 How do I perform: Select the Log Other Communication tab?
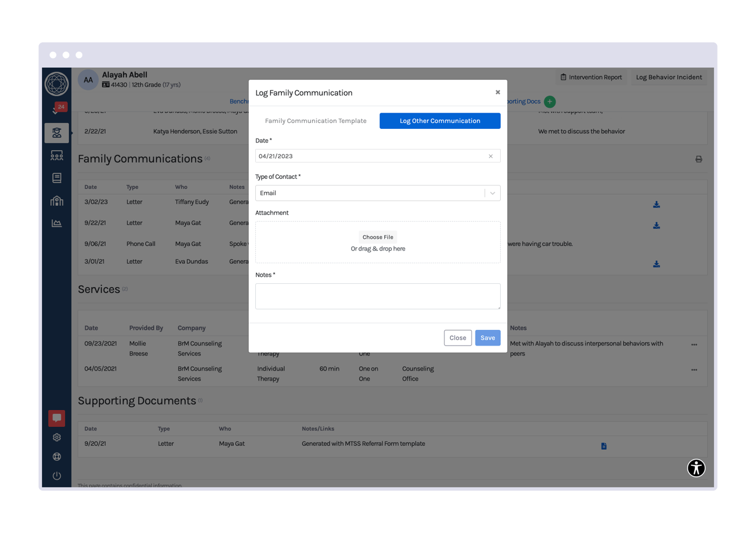440,120
